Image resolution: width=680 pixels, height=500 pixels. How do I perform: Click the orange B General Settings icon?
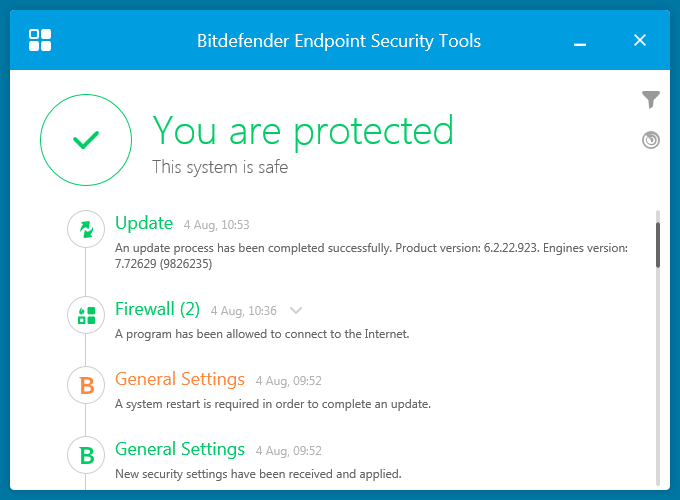[x=86, y=385]
